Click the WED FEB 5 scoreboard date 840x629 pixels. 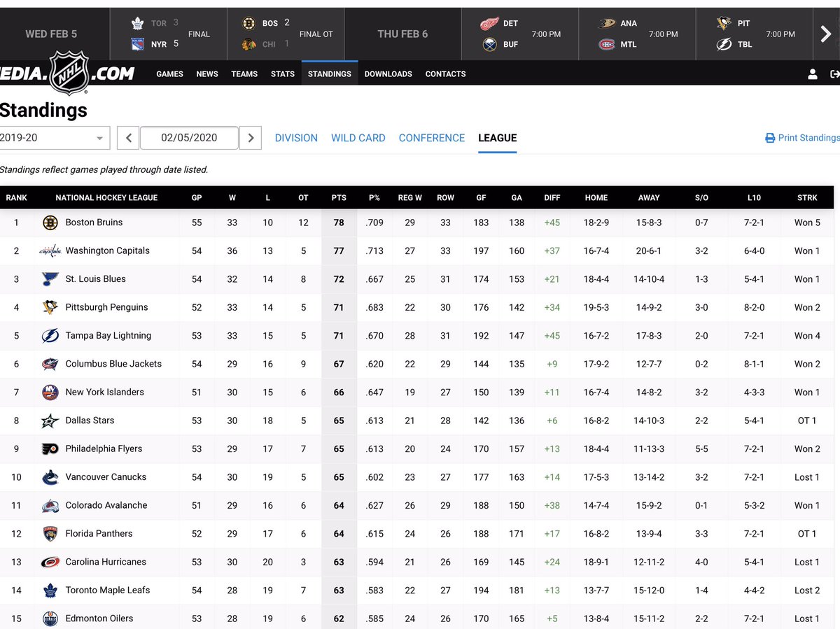point(51,34)
